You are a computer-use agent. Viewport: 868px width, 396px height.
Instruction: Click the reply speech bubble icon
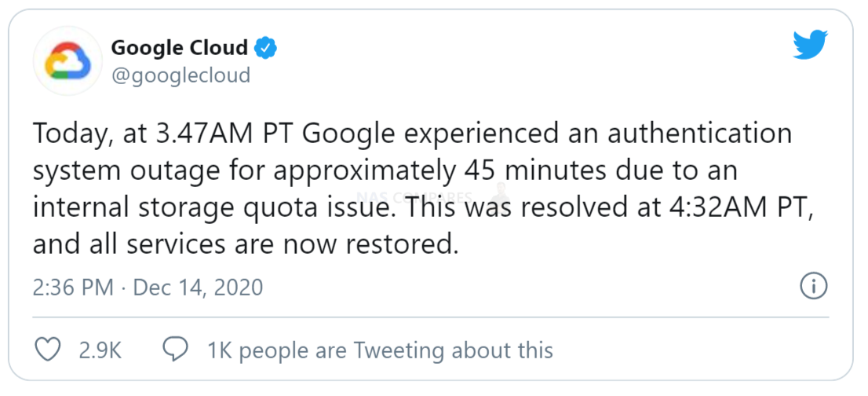[176, 350]
